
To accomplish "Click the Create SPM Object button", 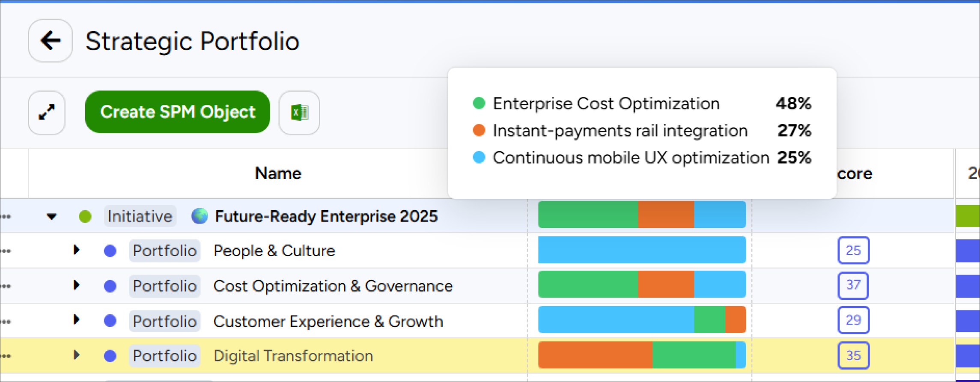I will coord(178,112).
